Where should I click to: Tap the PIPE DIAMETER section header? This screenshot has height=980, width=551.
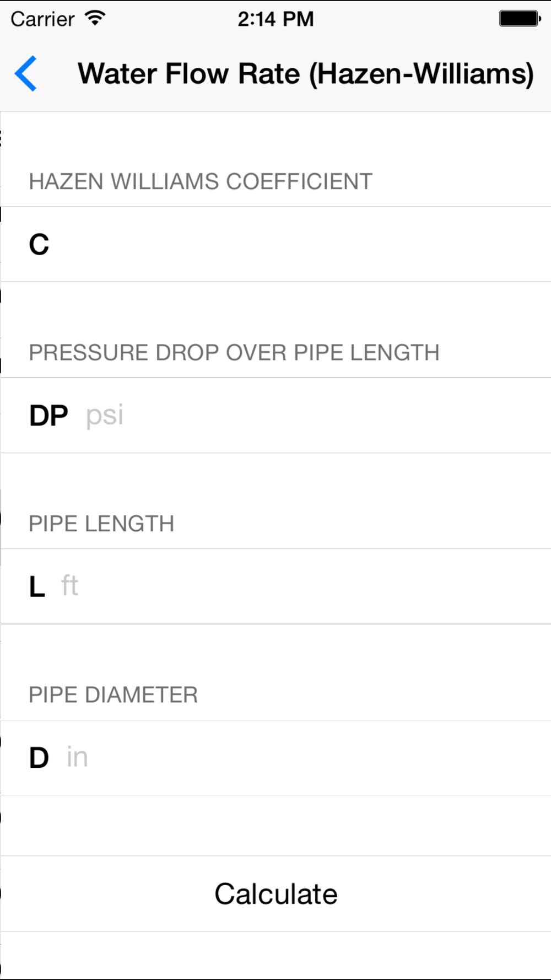(x=113, y=694)
